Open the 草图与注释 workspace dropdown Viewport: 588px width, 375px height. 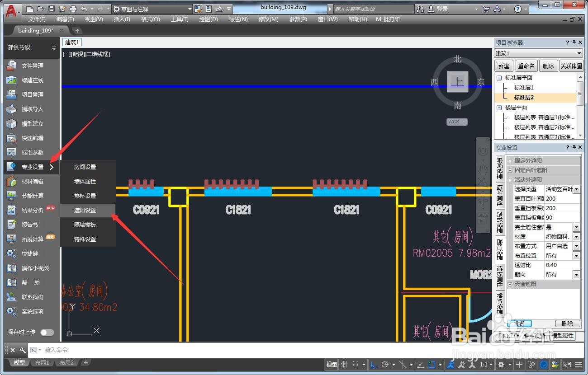152,9
